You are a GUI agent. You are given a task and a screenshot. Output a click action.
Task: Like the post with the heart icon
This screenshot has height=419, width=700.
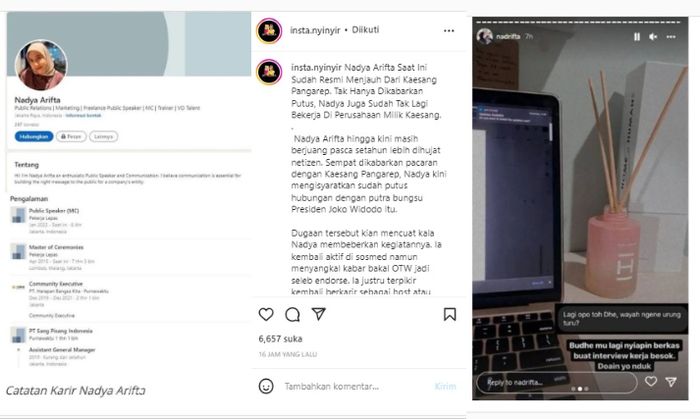[266, 314]
